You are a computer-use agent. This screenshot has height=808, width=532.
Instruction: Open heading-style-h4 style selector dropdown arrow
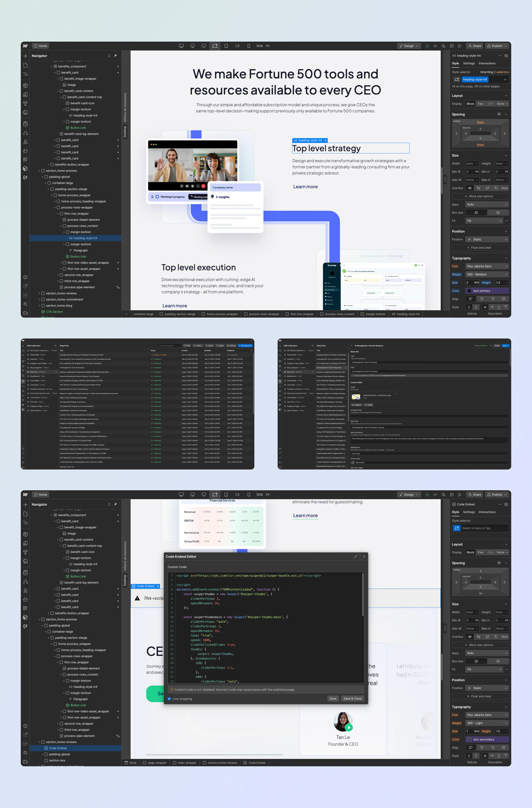tap(505, 80)
